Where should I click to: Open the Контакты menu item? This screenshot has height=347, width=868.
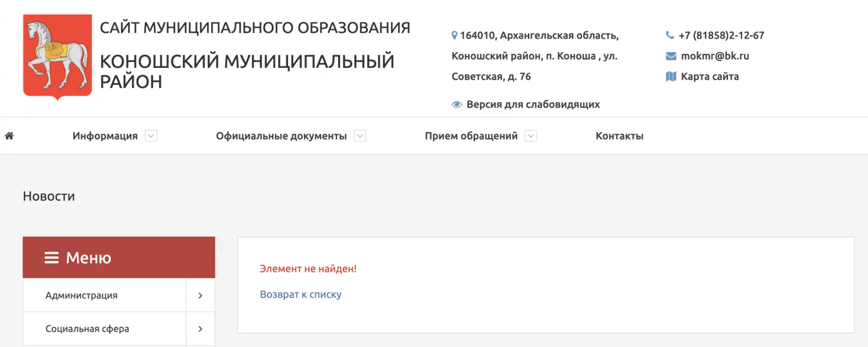click(620, 136)
